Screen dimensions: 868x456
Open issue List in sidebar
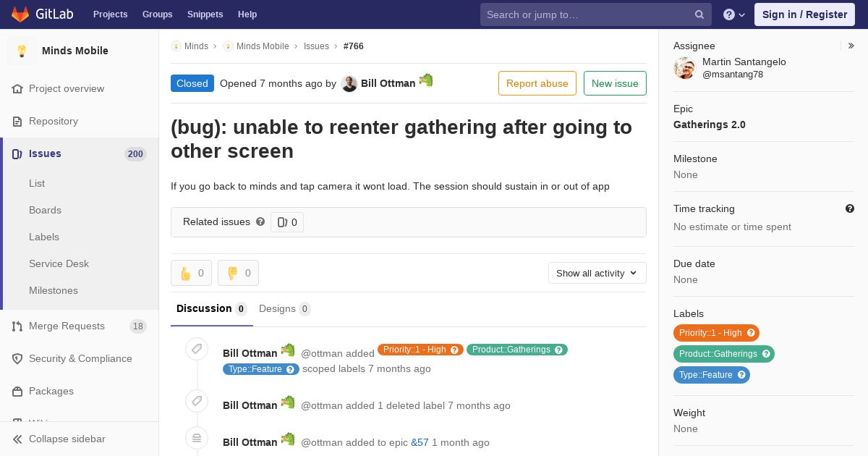(x=37, y=183)
